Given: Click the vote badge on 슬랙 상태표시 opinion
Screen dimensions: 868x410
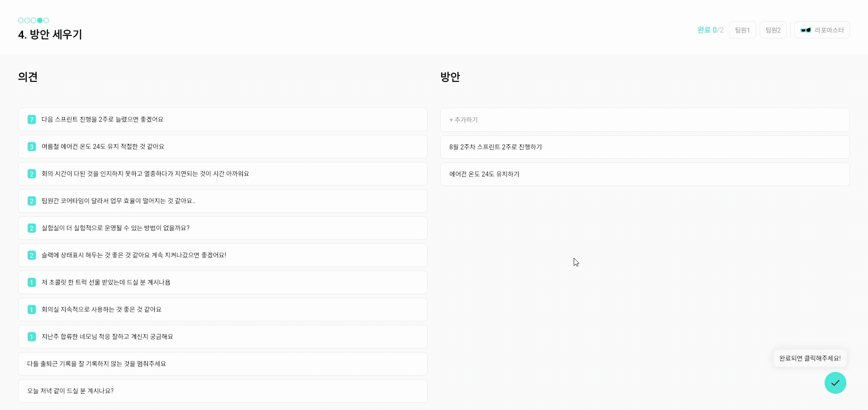Looking at the screenshot, I should 32,255.
